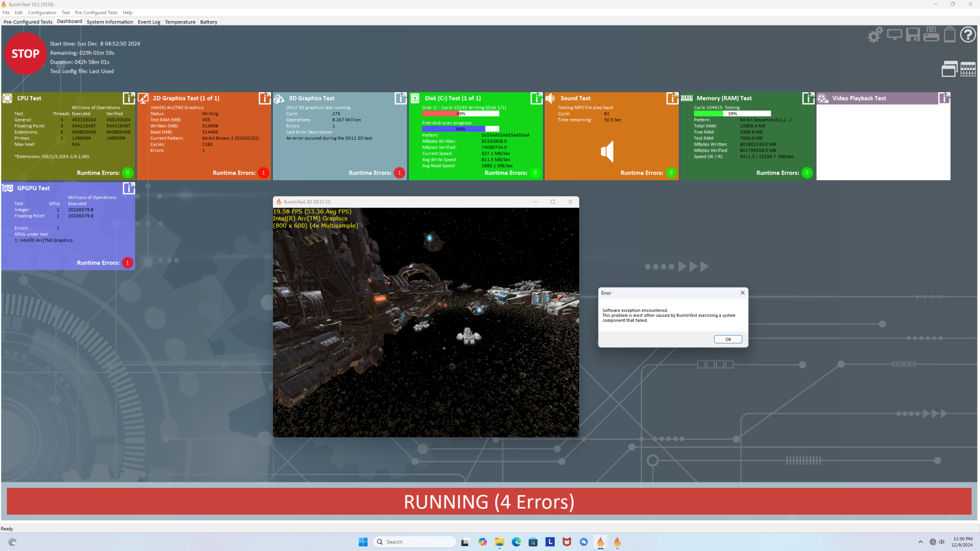Open the Help menu
Viewport: 980px width, 551px height.
coord(128,13)
